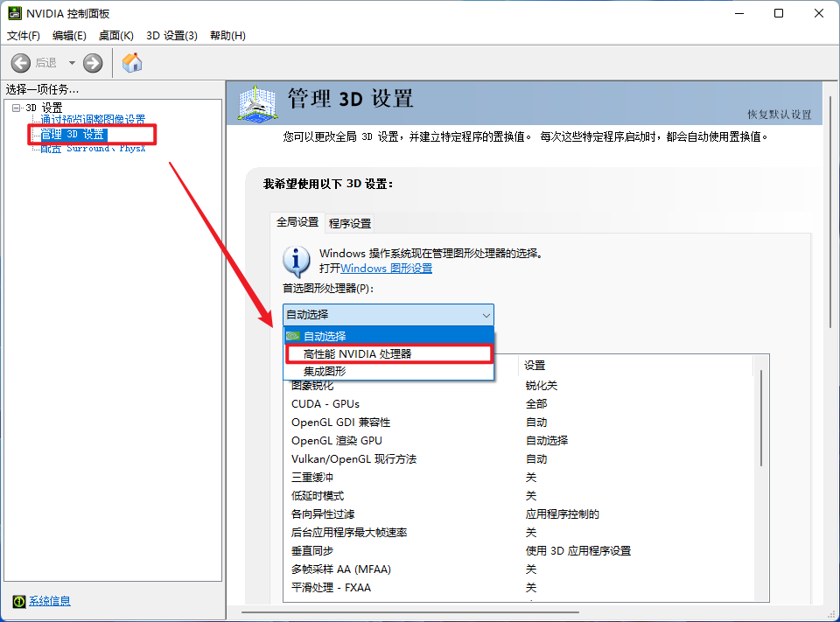Click the System Information icon

(x=18, y=602)
